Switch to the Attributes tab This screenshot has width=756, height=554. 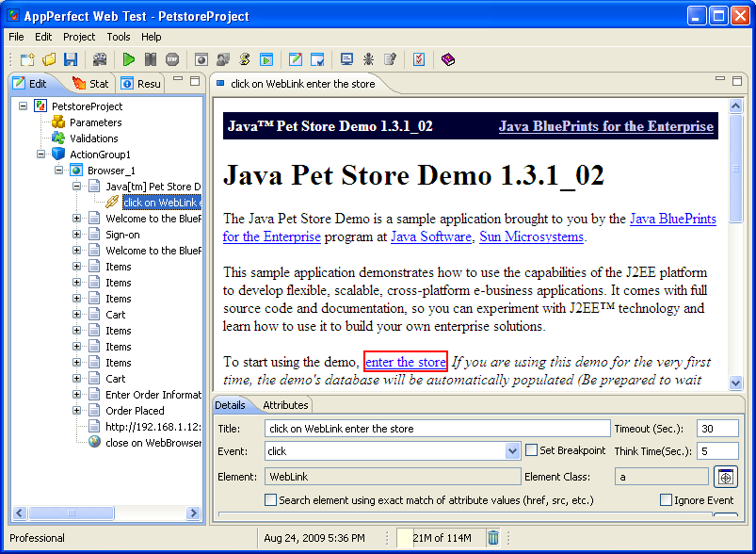pos(285,405)
